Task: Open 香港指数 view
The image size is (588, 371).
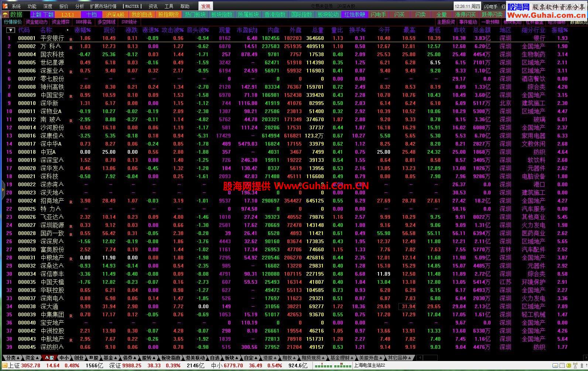Action: [275, 14]
